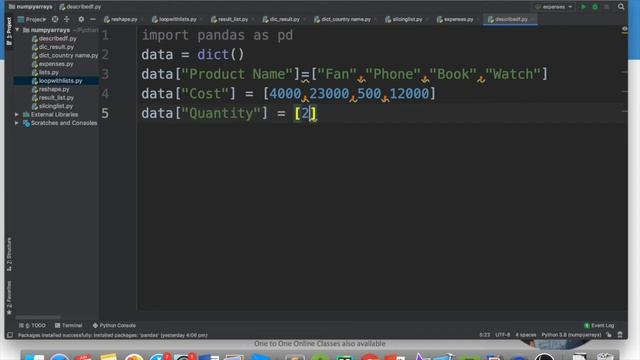
Task: Expand External Libraries node
Action: click(17, 115)
